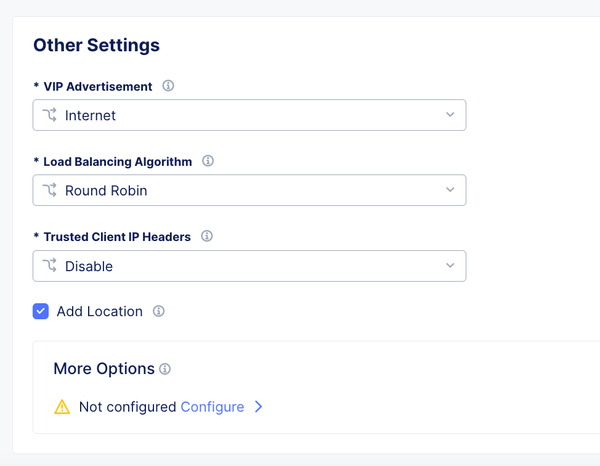Click info icon beside Add Location

tap(158, 311)
